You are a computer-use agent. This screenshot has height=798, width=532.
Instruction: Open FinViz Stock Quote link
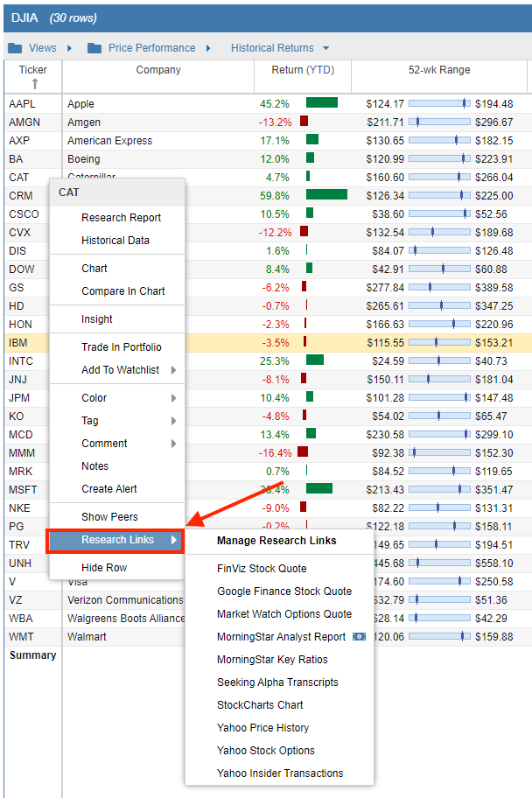tap(262, 569)
